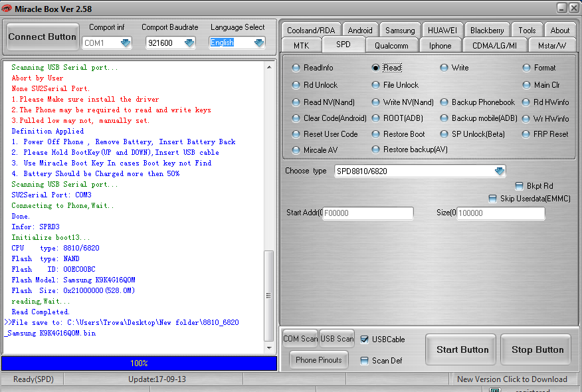582x392 pixels.
Task: Select the Read radio option
Action: (x=375, y=68)
